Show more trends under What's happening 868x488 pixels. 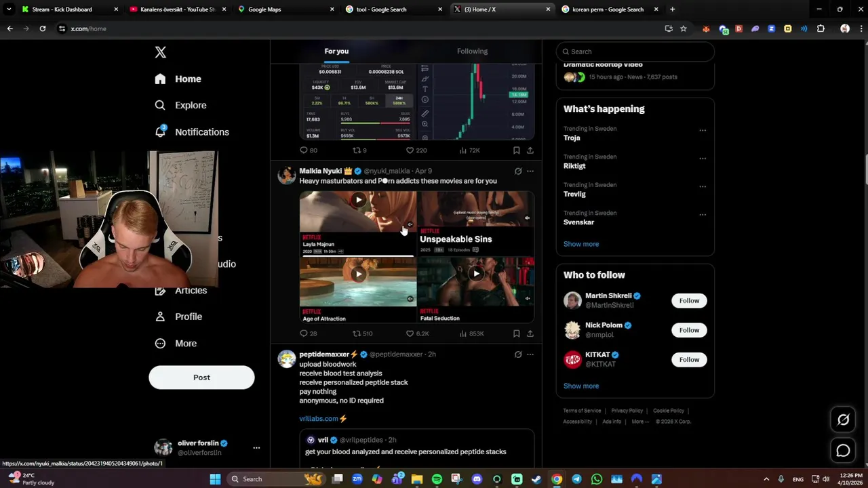click(x=581, y=244)
